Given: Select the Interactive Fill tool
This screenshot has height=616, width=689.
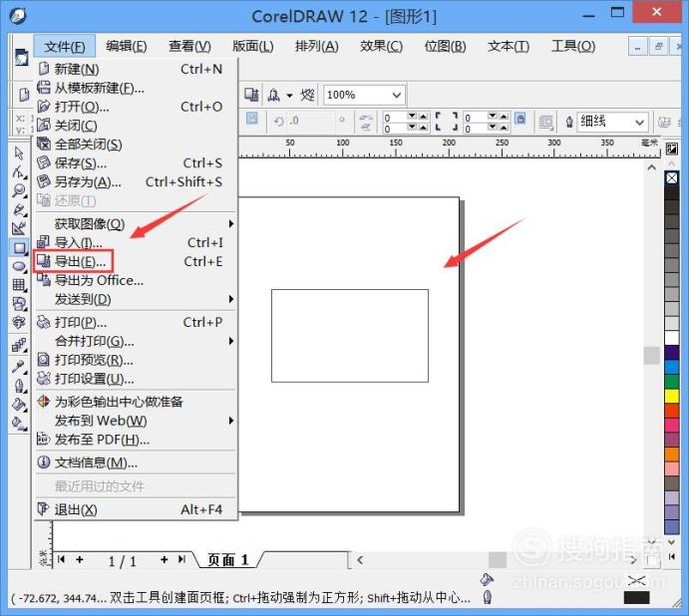Looking at the screenshot, I should pos(19,424).
